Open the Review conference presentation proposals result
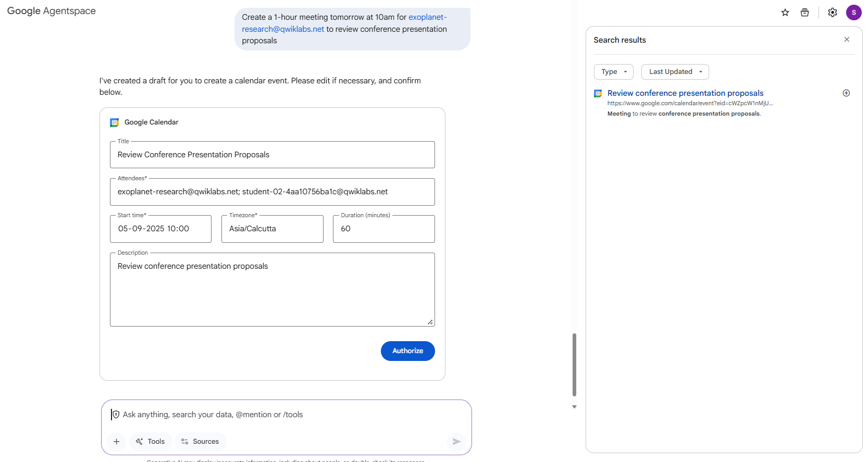 click(686, 93)
